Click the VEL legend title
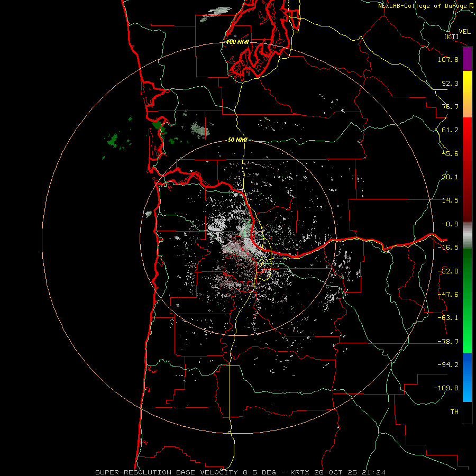This screenshot has width=476, height=476. (x=465, y=32)
